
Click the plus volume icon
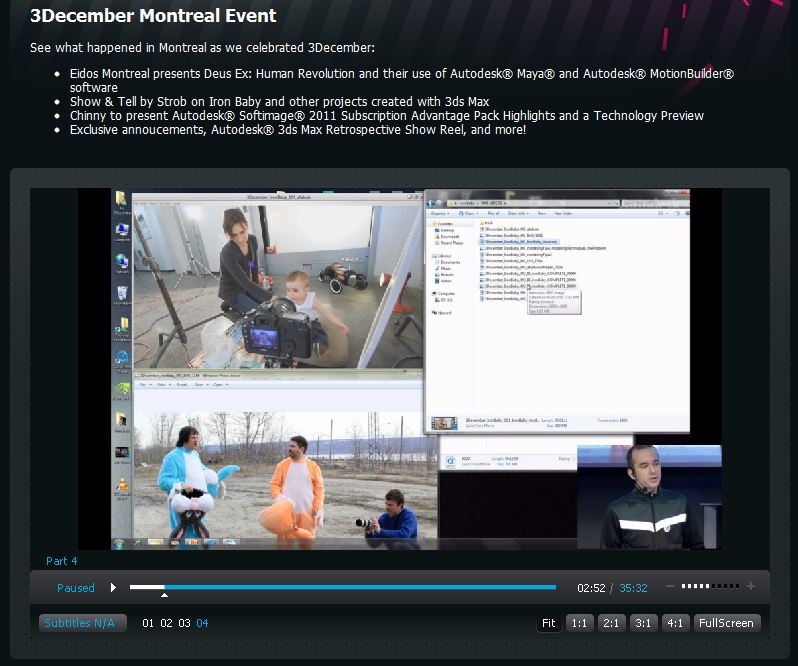click(x=751, y=587)
